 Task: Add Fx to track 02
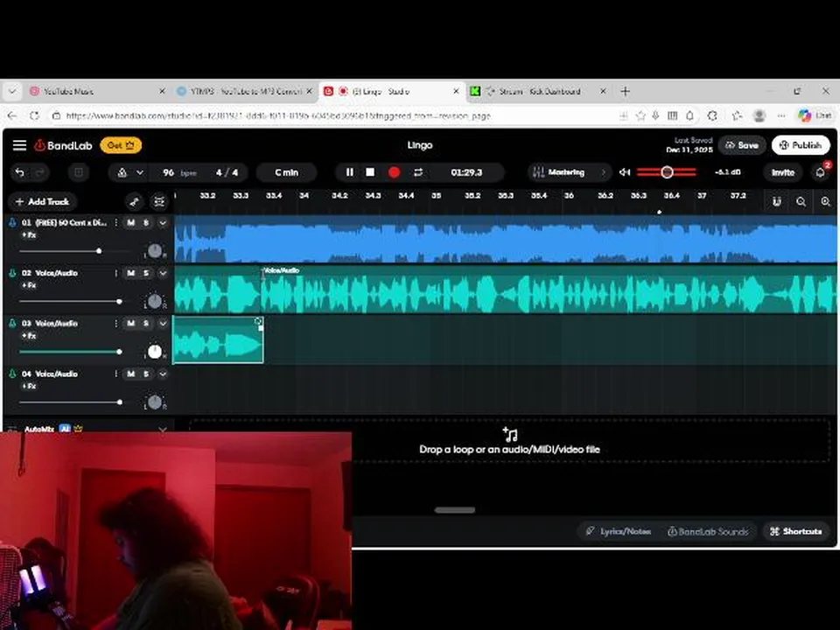coord(29,285)
